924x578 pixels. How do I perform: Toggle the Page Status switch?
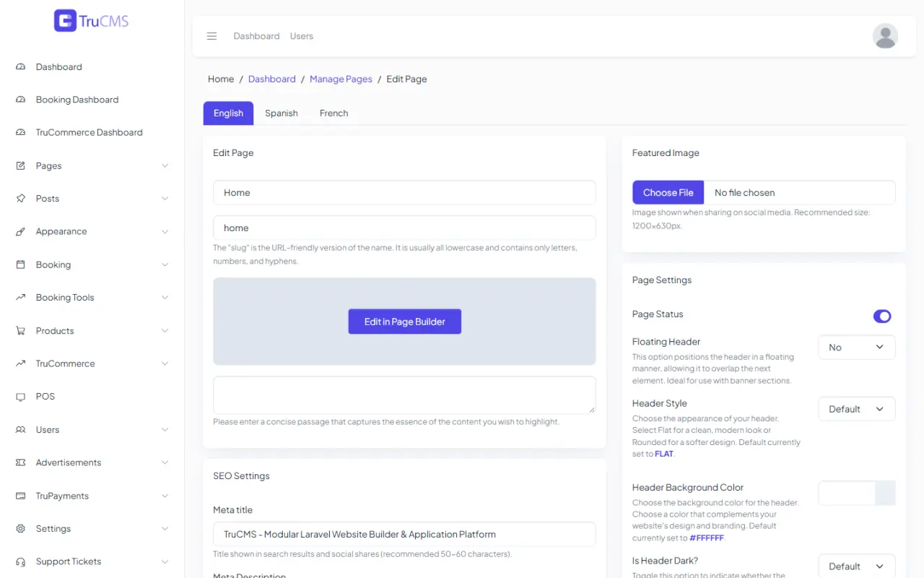(882, 316)
